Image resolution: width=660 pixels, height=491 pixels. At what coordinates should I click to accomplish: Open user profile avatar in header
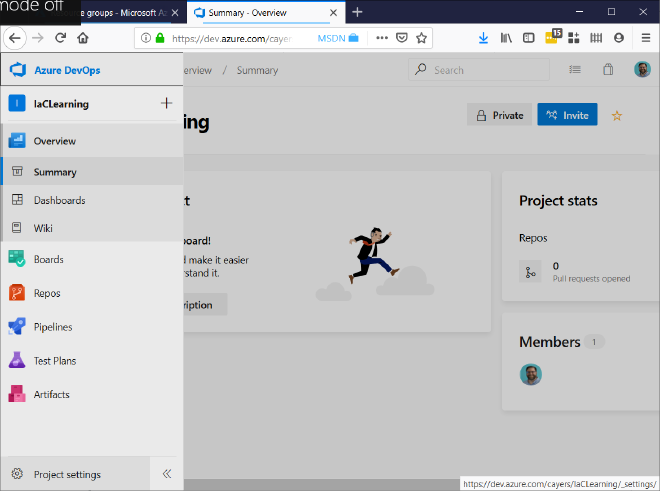point(642,70)
